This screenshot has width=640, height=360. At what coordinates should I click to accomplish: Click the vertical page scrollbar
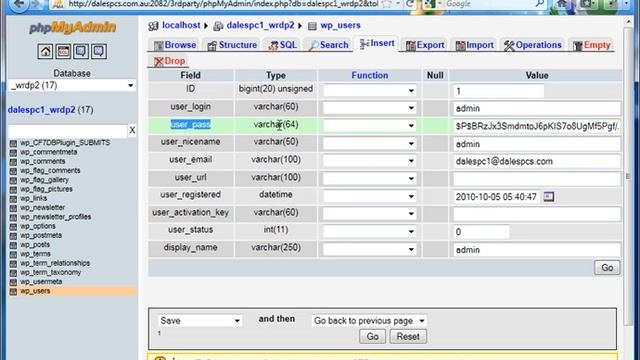click(628, 176)
